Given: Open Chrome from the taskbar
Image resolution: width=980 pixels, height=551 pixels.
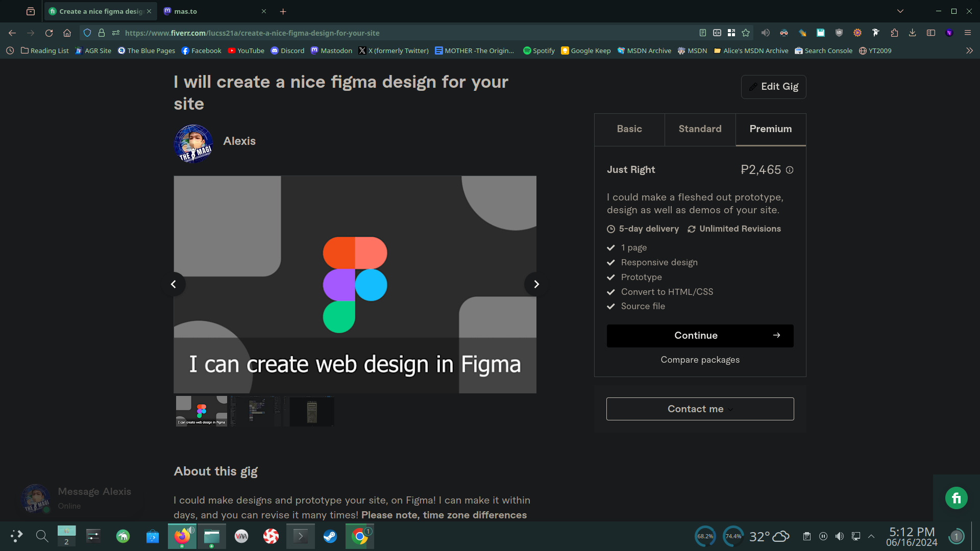Looking at the screenshot, I should coord(360,536).
